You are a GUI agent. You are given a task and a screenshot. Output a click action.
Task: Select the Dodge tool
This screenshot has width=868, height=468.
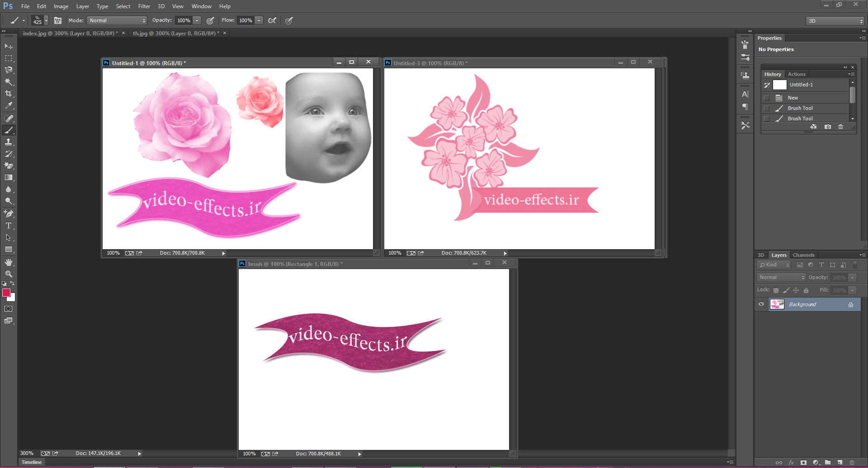click(x=9, y=201)
